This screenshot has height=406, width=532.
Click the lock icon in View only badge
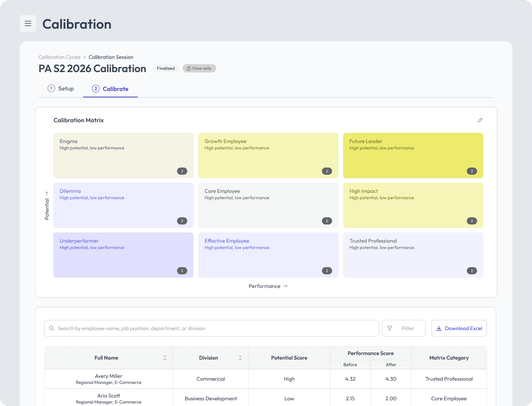tap(189, 68)
